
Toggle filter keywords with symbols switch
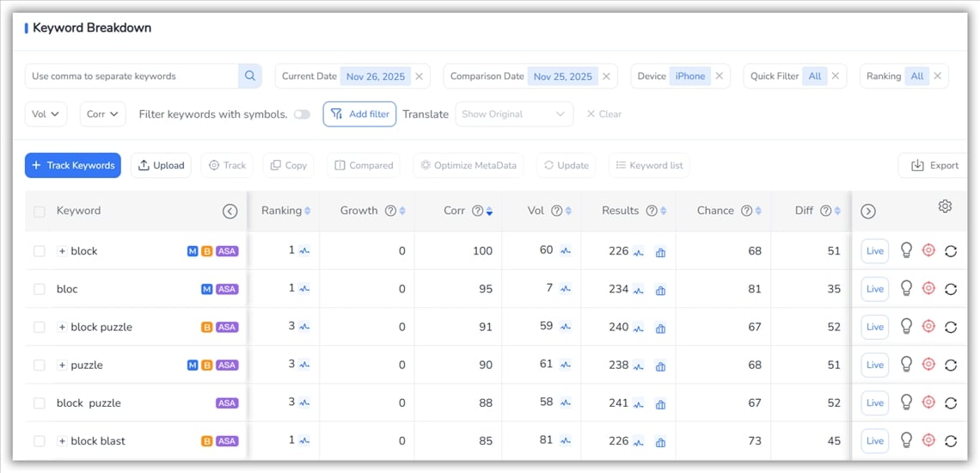[x=302, y=114]
